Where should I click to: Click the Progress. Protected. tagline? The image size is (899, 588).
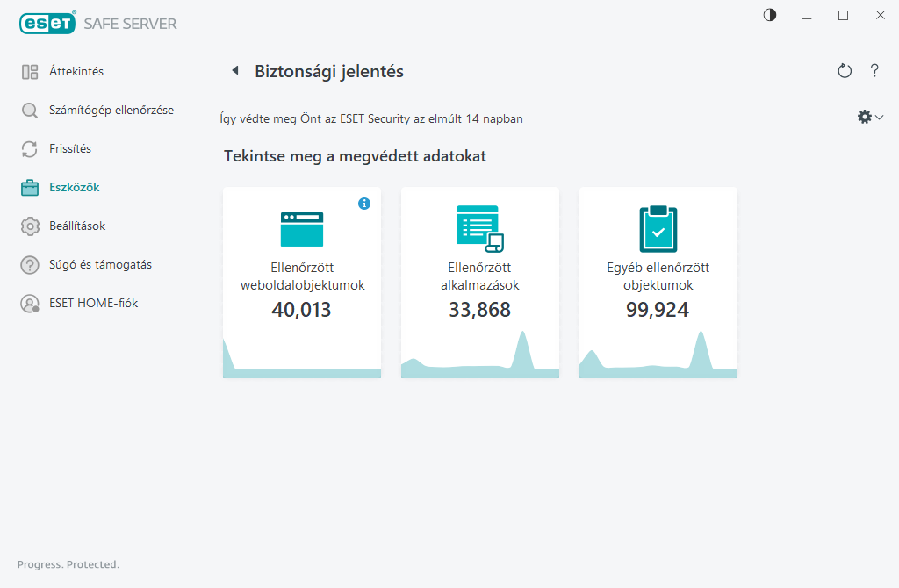[68, 564]
